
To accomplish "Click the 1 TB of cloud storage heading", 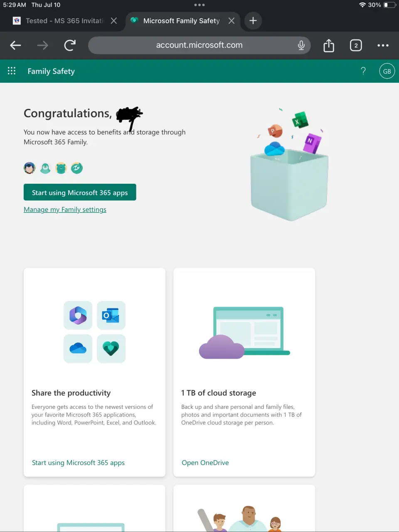I will coord(219,393).
